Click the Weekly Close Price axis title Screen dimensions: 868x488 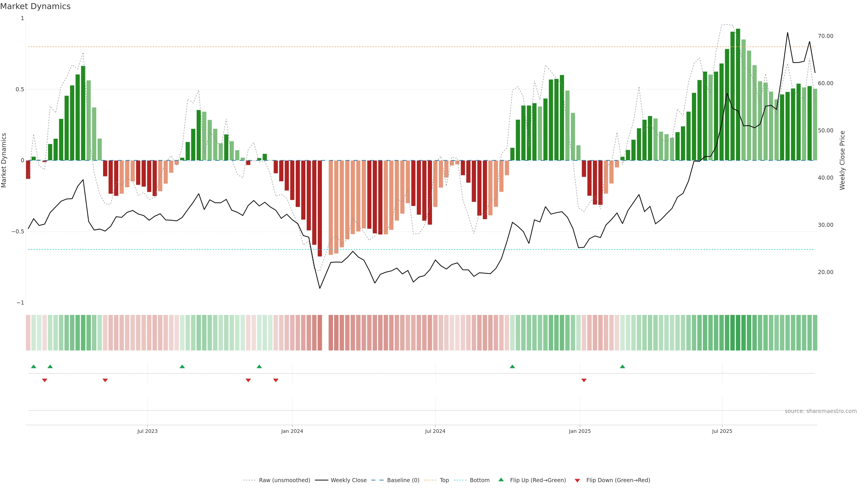pos(842,160)
